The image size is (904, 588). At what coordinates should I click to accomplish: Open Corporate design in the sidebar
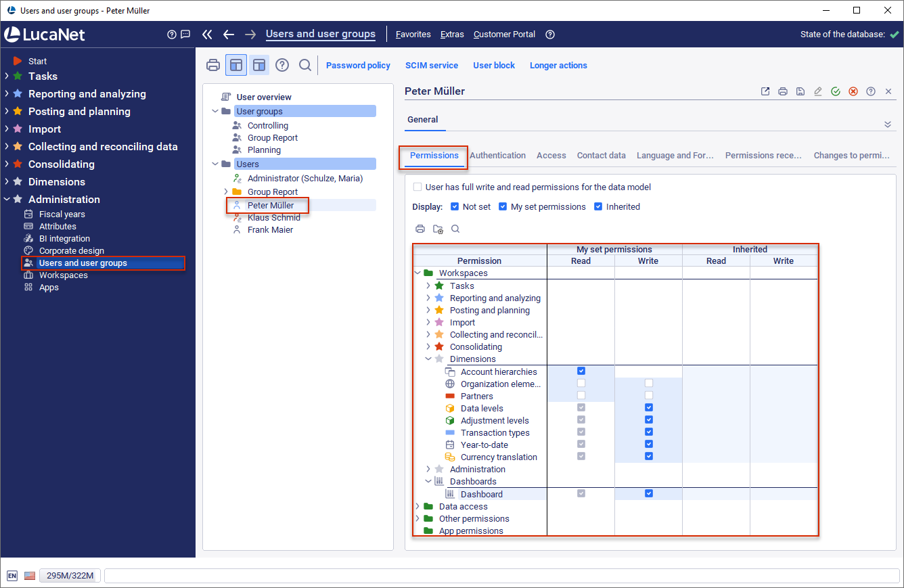[x=72, y=251]
